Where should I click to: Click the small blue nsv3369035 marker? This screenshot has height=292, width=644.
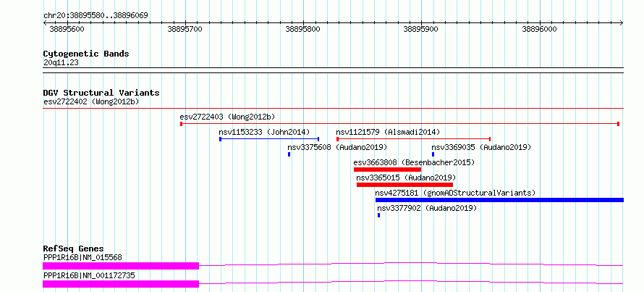click(433, 154)
